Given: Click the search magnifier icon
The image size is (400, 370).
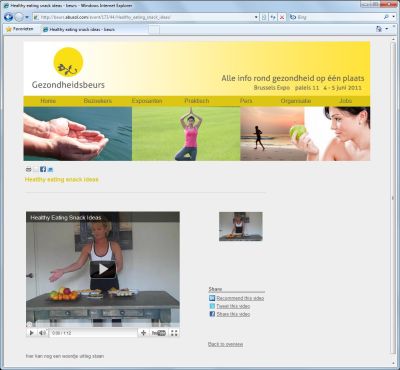Looking at the screenshot, I should click(x=386, y=17).
